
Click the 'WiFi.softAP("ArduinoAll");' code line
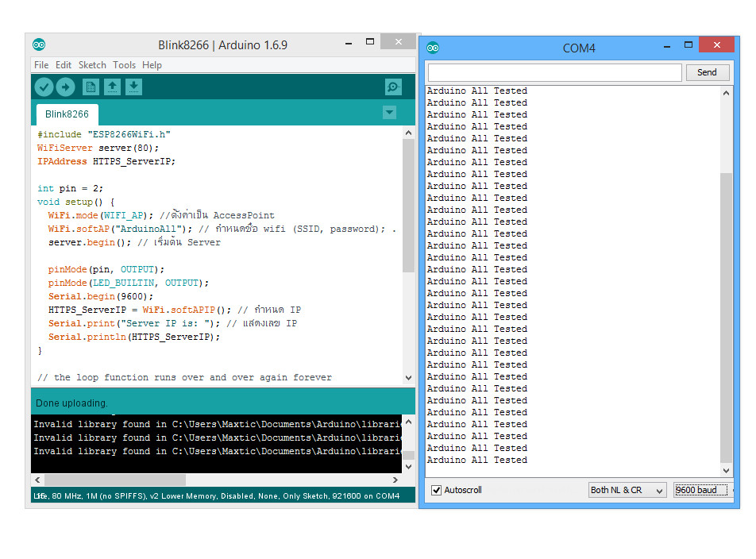tap(120, 229)
